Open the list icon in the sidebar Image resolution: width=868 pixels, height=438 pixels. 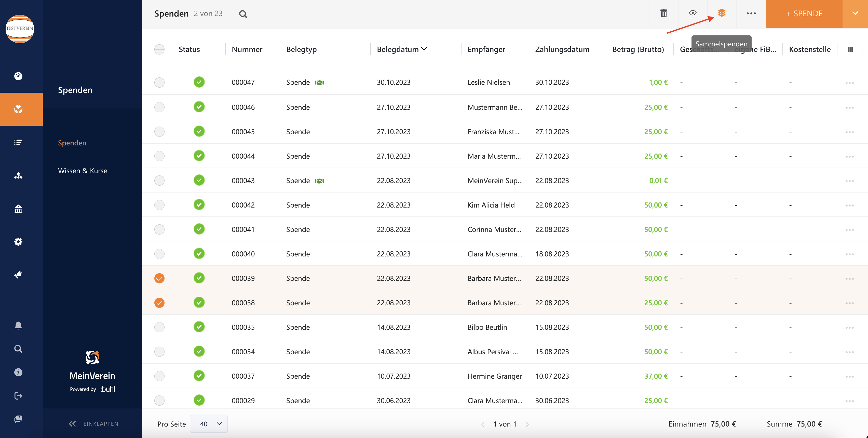pos(18,142)
